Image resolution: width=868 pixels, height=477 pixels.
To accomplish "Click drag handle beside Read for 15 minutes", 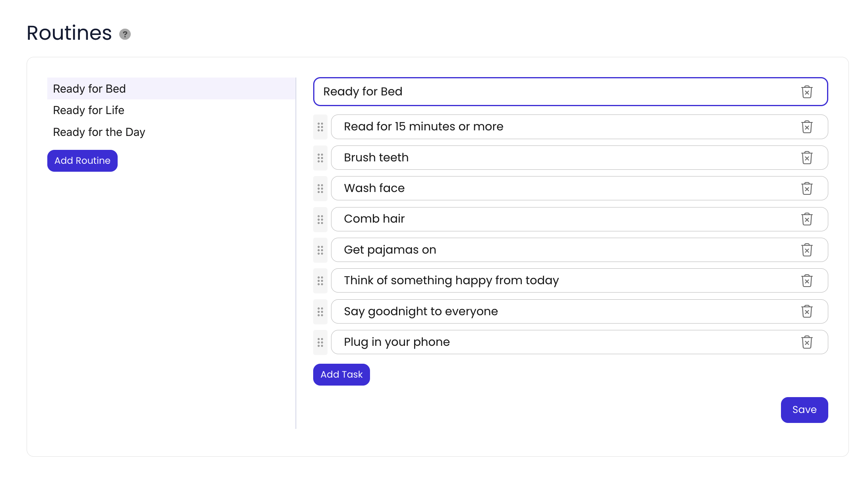I will click(x=320, y=127).
